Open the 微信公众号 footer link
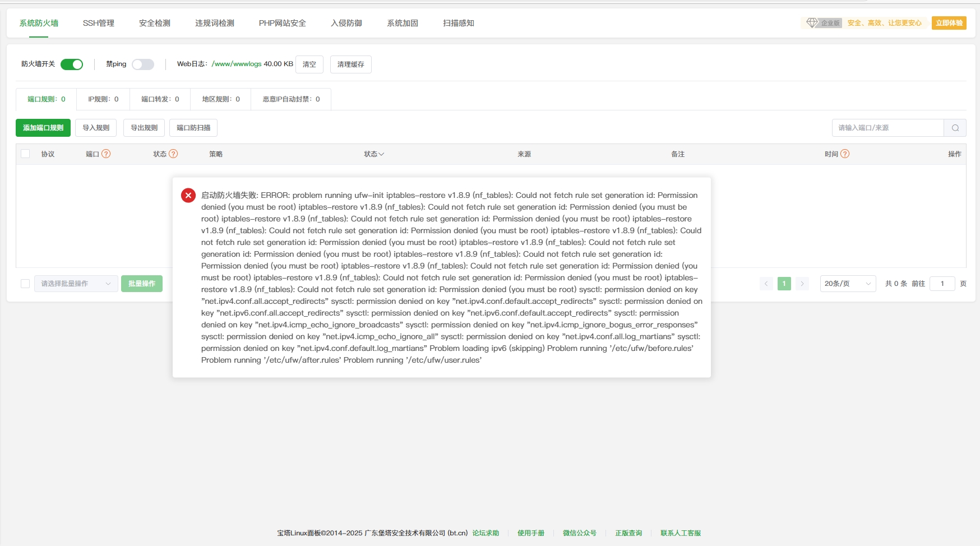Image resolution: width=980 pixels, height=546 pixels. pos(580,533)
